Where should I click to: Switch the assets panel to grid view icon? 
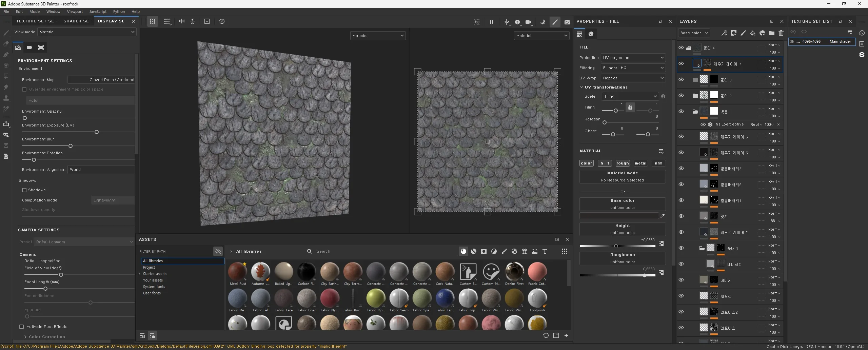565,251
